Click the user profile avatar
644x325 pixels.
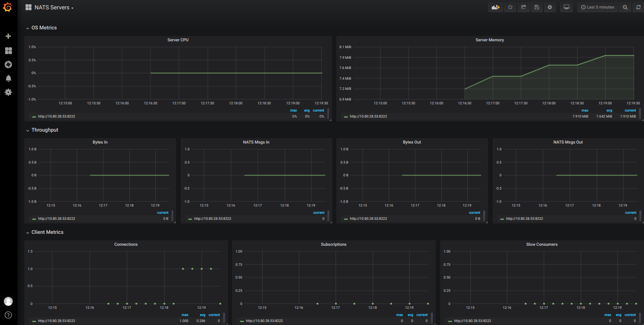point(8,301)
